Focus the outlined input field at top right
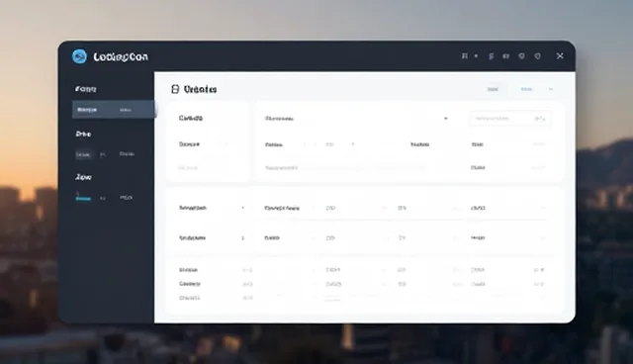The image size is (633, 364). [x=510, y=119]
